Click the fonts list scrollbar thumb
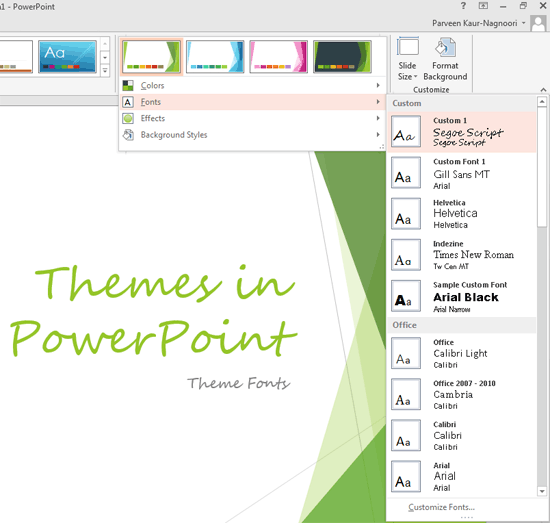This screenshot has height=523, width=550. (x=542, y=167)
